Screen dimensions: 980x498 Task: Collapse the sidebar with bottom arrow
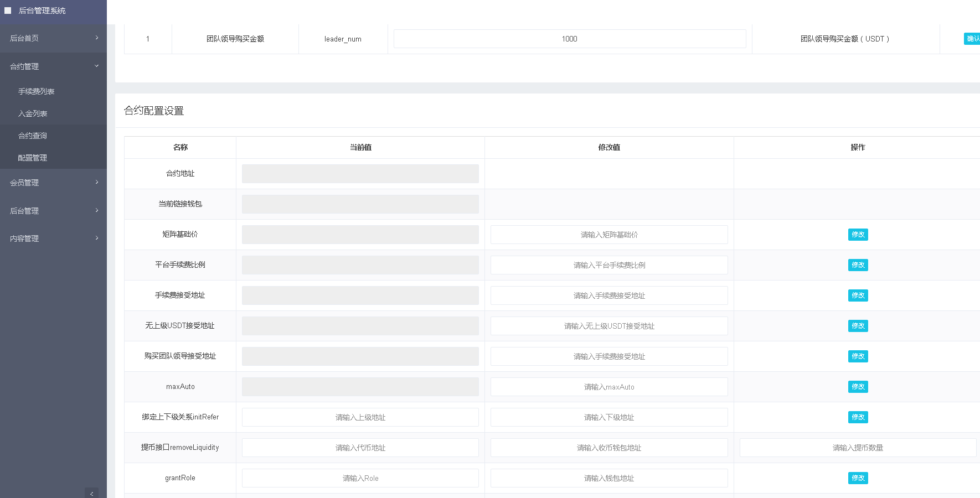[x=91, y=493]
